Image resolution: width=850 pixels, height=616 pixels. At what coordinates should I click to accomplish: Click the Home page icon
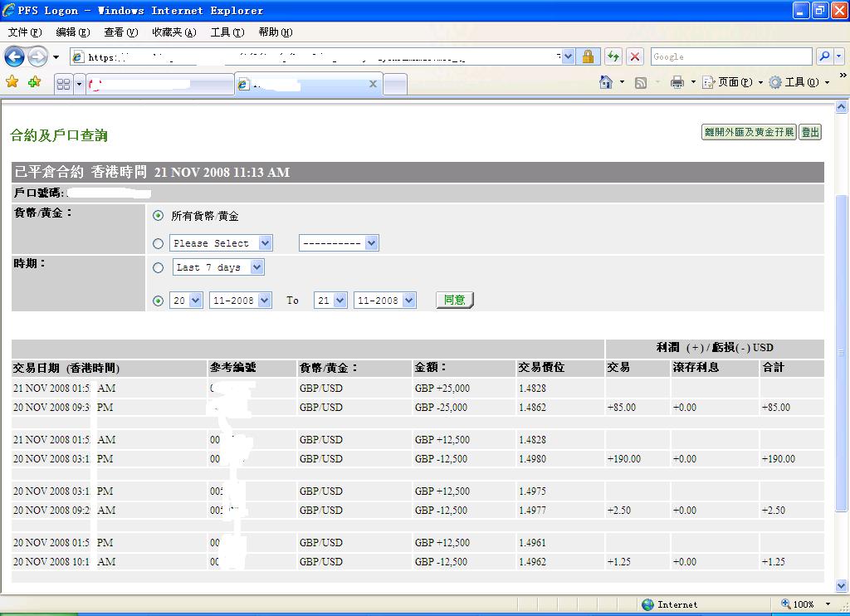pos(606,82)
